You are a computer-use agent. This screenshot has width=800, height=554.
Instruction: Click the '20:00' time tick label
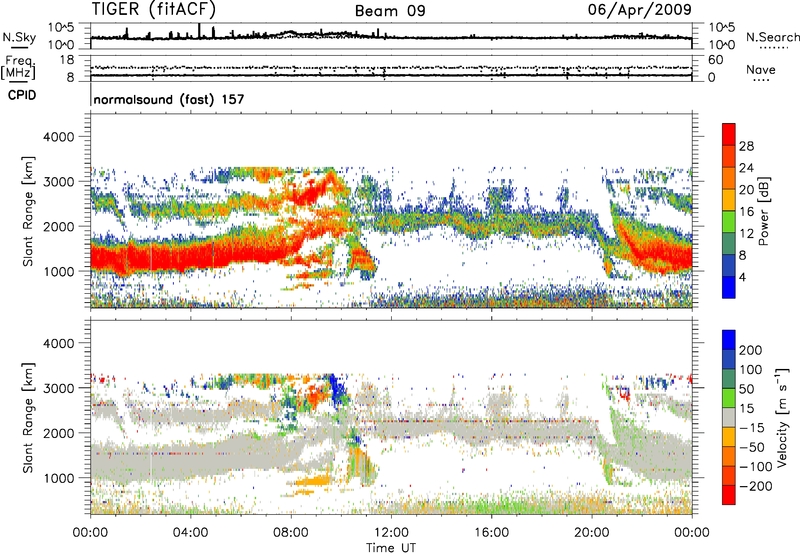click(x=592, y=533)
